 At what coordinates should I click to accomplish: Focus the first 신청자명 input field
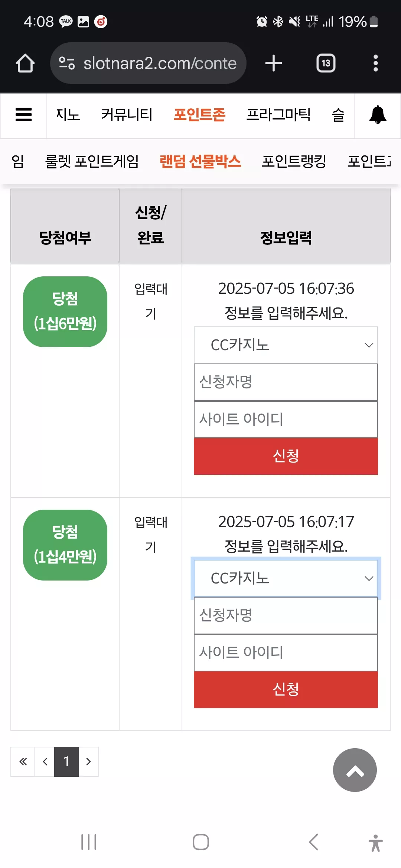click(x=286, y=382)
